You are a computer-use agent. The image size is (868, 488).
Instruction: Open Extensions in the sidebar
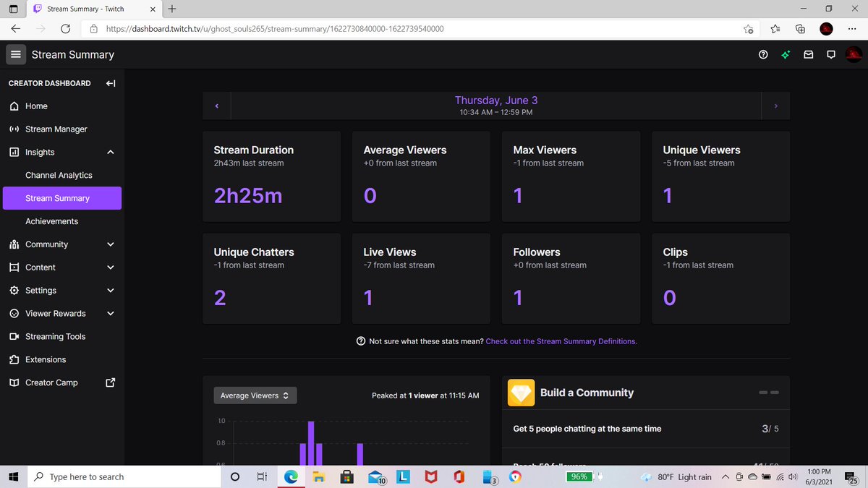click(46, 359)
